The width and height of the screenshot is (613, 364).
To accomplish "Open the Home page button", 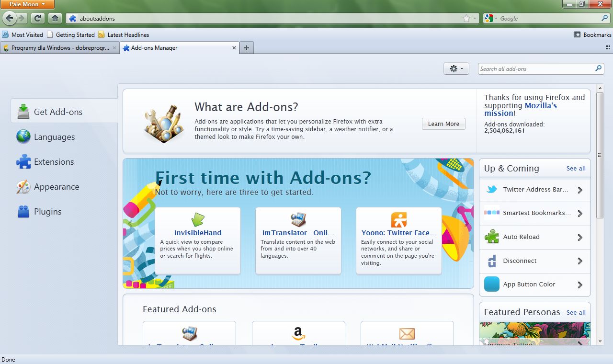I will [55, 18].
